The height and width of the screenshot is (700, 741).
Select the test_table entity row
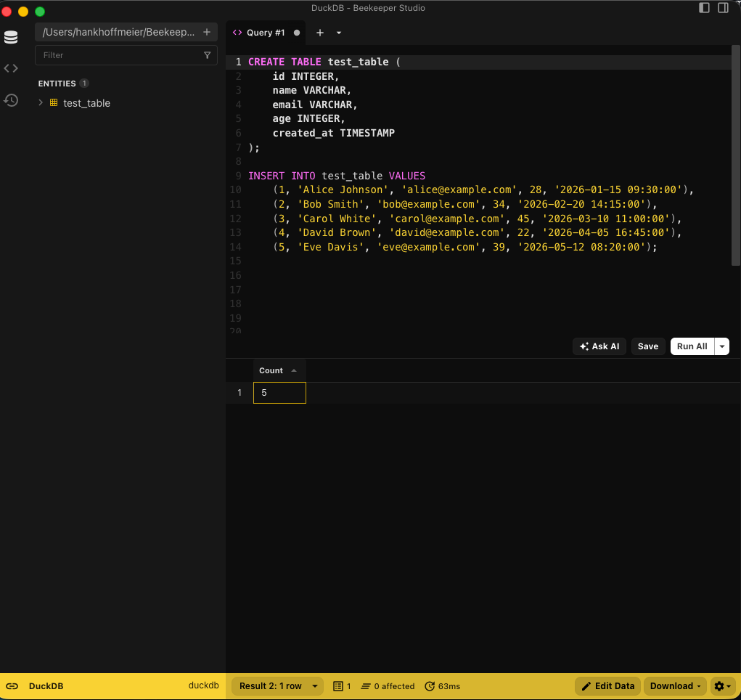point(126,102)
